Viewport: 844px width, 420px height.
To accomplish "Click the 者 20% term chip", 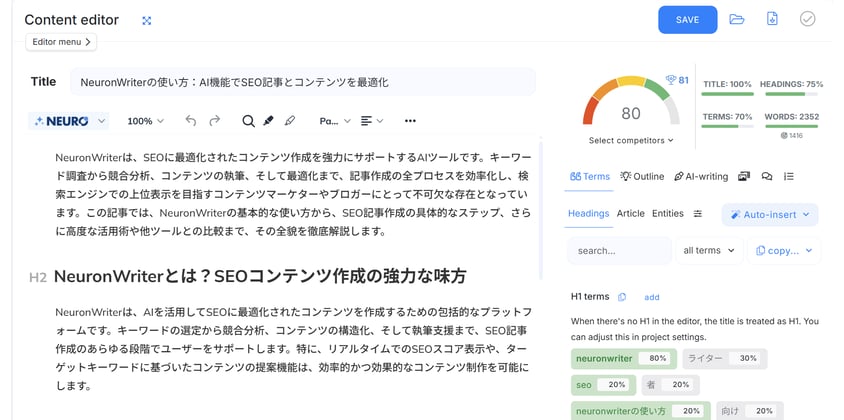I will [x=670, y=385].
